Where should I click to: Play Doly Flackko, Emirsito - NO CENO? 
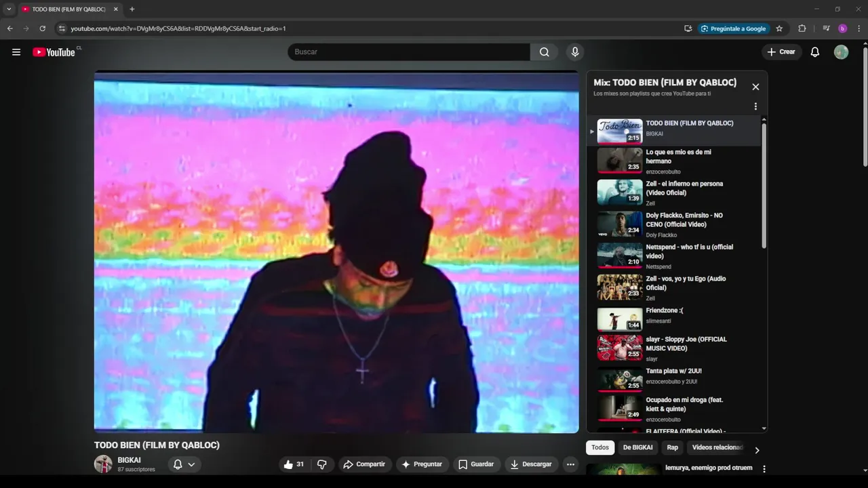point(675,224)
